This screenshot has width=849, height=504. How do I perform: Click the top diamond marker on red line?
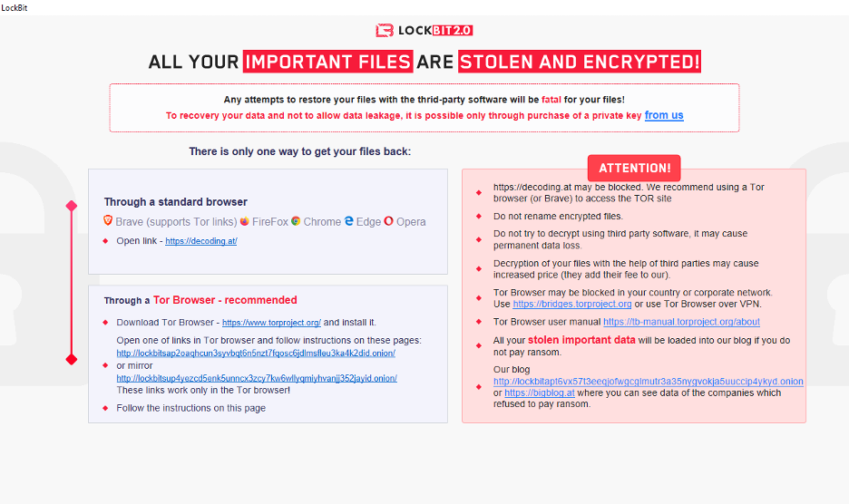(x=72, y=206)
